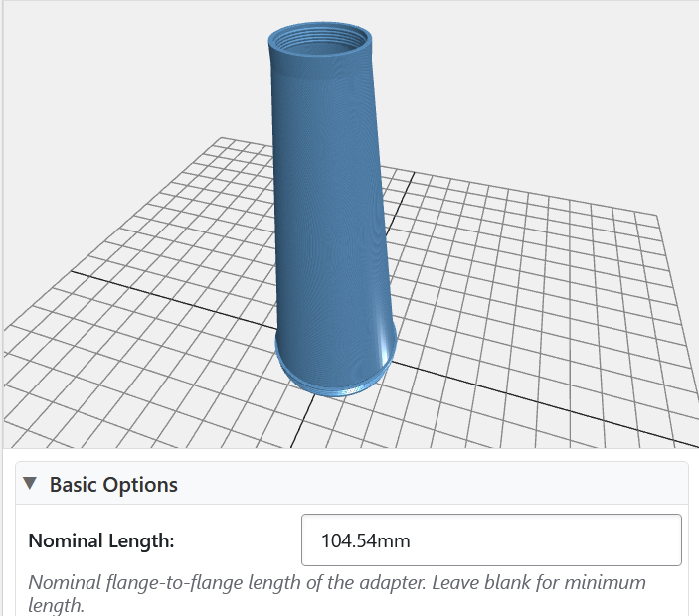Screen dimensions: 699x616
Task: Click the flanged base ring of the adapter
Action: click(336, 381)
